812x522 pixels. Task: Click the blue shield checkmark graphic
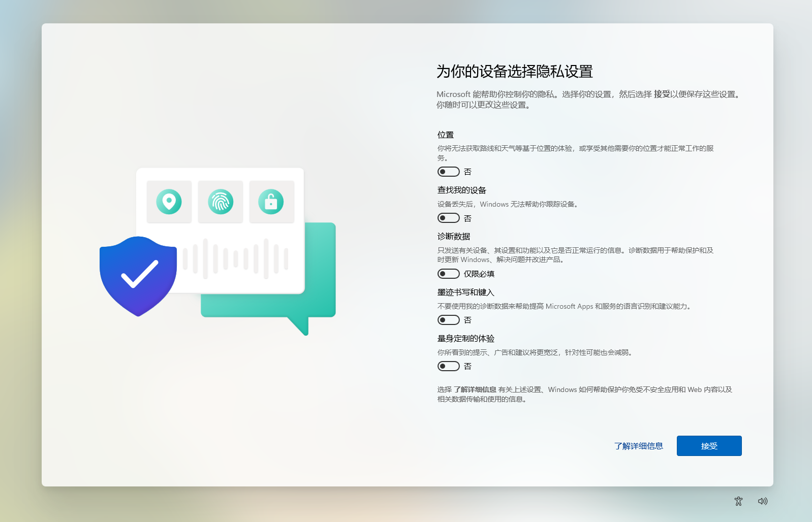coord(138,275)
